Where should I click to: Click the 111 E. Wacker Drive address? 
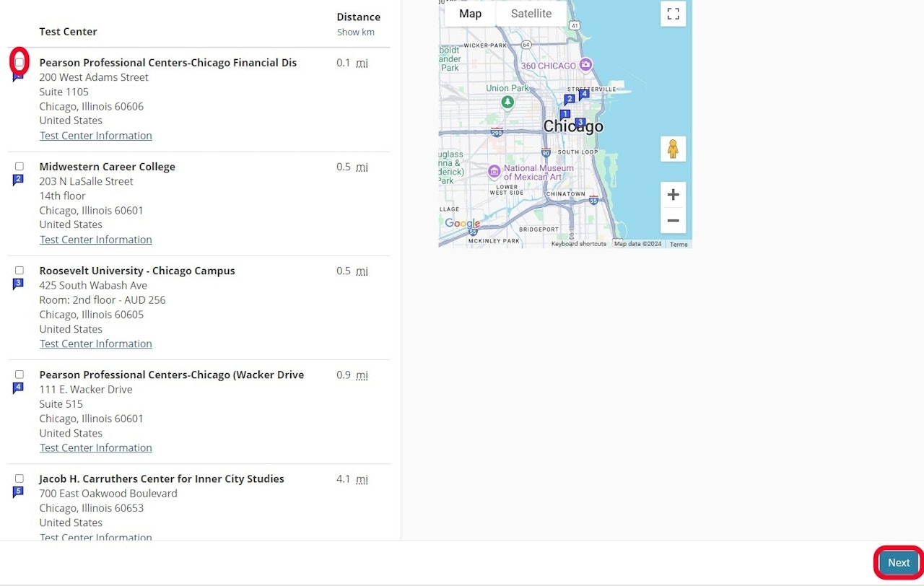pos(86,389)
